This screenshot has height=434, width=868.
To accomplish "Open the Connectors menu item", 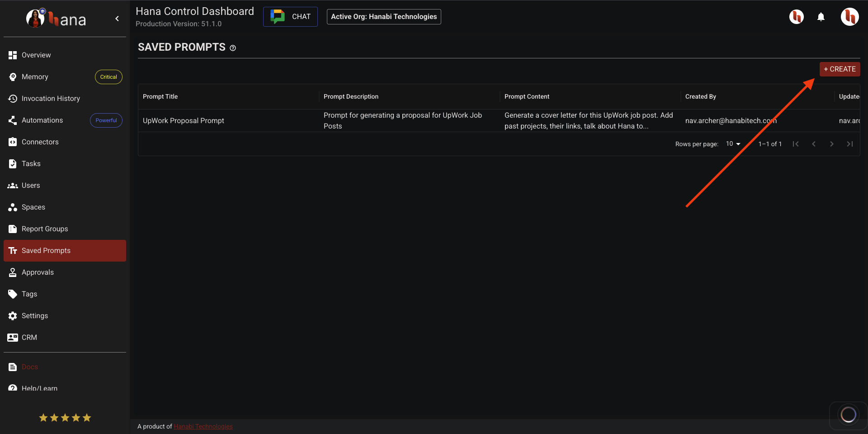I will pos(65,142).
